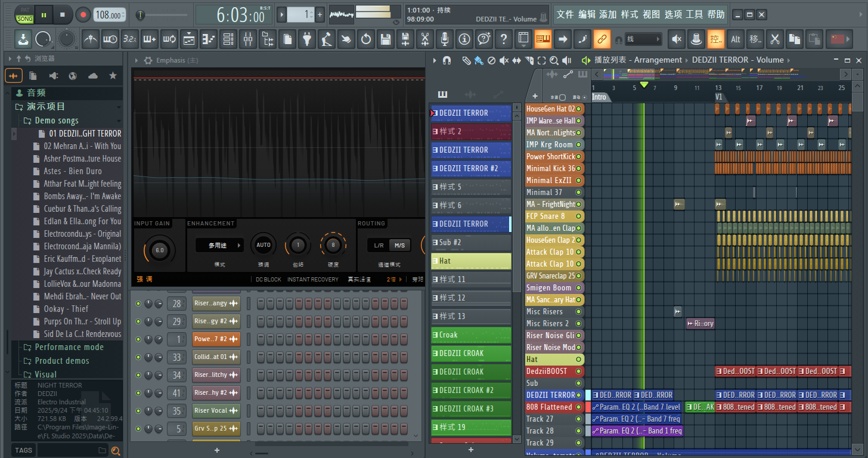Switch channel mode to L/R
Image resolution: width=868 pixels, height=458 pixels.
coord(379,245)
